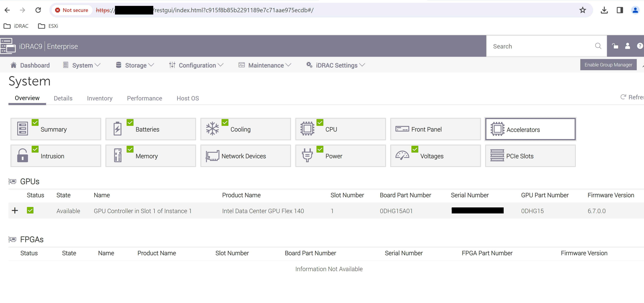Viewport: 644px width, 303px height.
Task: Click the search magnifier icon
Action: [598, 46]
